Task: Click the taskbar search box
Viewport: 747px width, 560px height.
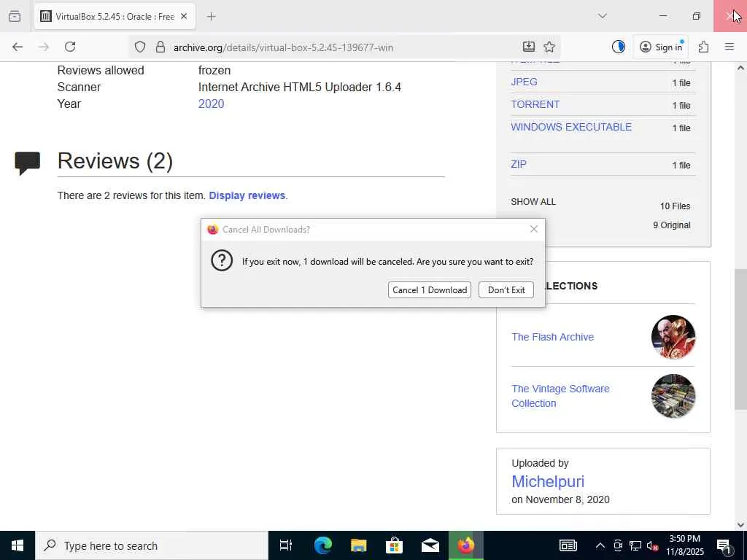Action: [x=152, y=545]
